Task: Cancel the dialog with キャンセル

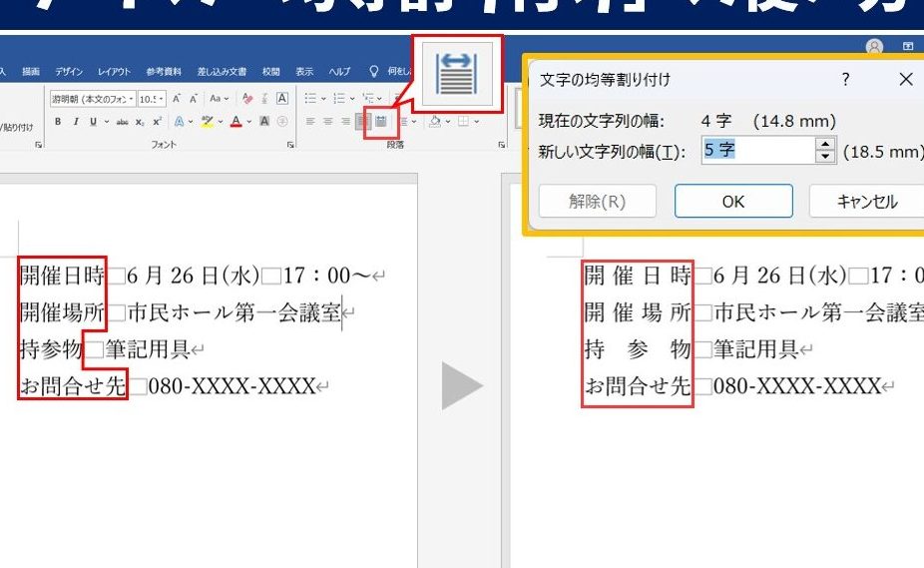Action: pyautogui.click(x=867, y=201)
